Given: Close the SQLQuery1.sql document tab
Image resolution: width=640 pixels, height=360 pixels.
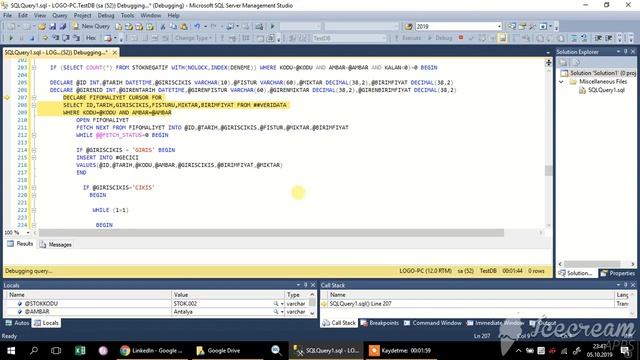Looking at the screenshot, I should [x=115, y=53].
